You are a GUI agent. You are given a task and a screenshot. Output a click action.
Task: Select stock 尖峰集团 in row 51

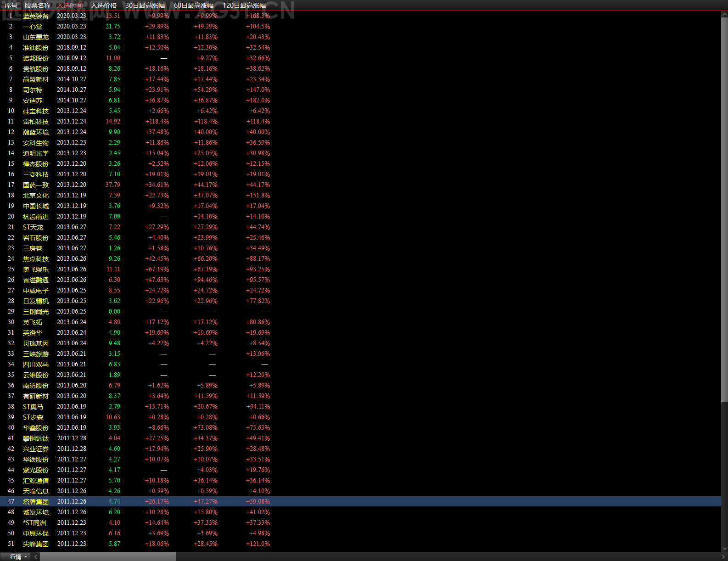pyautogui.click(x=36, y=544)
